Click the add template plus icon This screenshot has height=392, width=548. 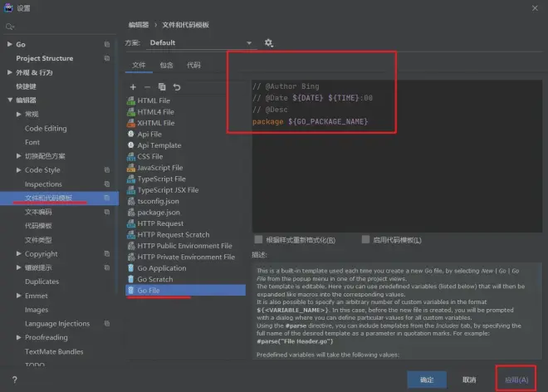point(133,87)
